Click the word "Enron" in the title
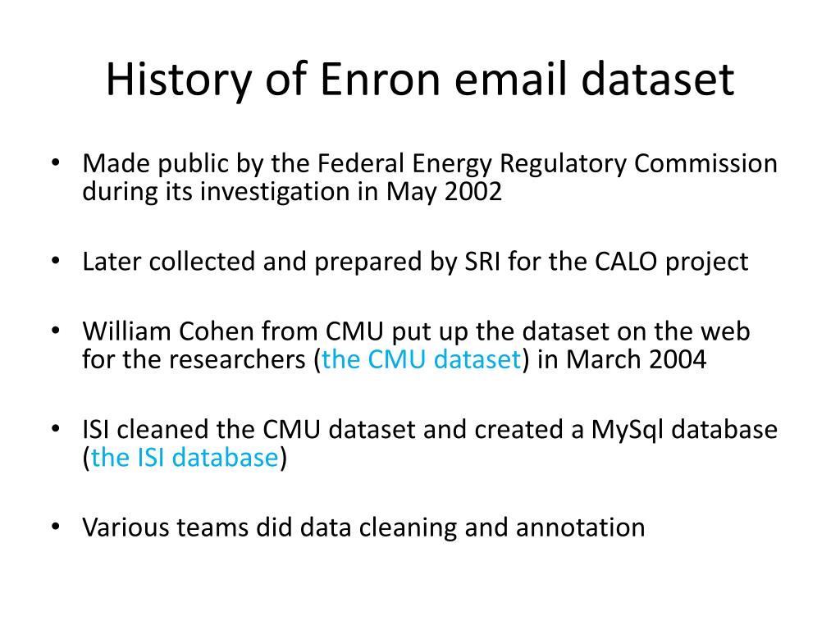The height and width of the screenshot is (630, 840). 380,80
